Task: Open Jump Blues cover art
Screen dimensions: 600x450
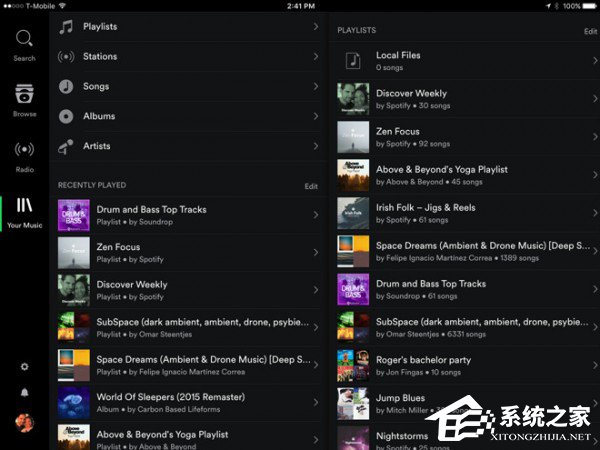Action: [353, 403]
